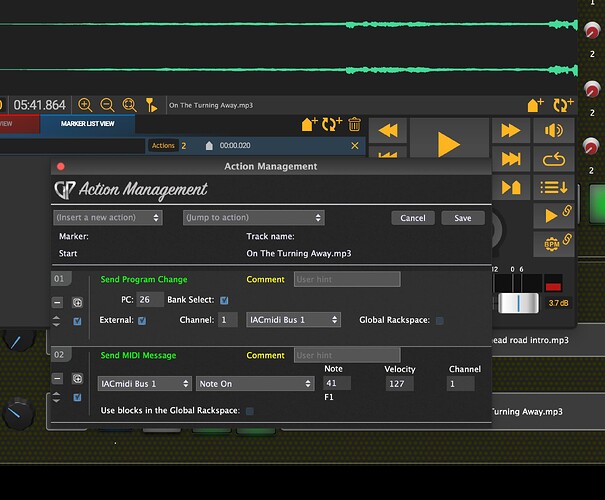This screenshot has height=500, width=605.
Task: Toggle the Global Rackspace checkbox
Action: [x=439, y=321]
